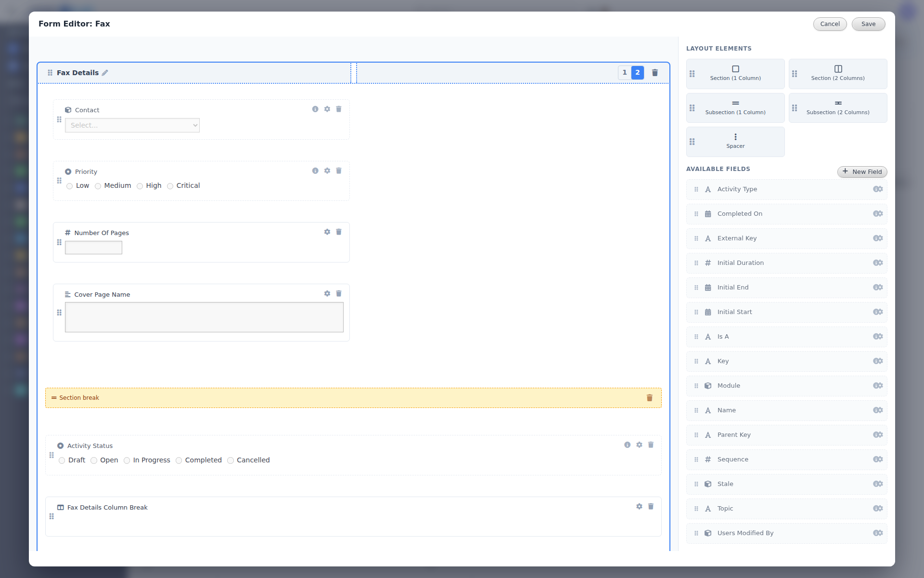Select the Cancelled activity status
This screenshot has height=578, width=924.
coord(231,460)
